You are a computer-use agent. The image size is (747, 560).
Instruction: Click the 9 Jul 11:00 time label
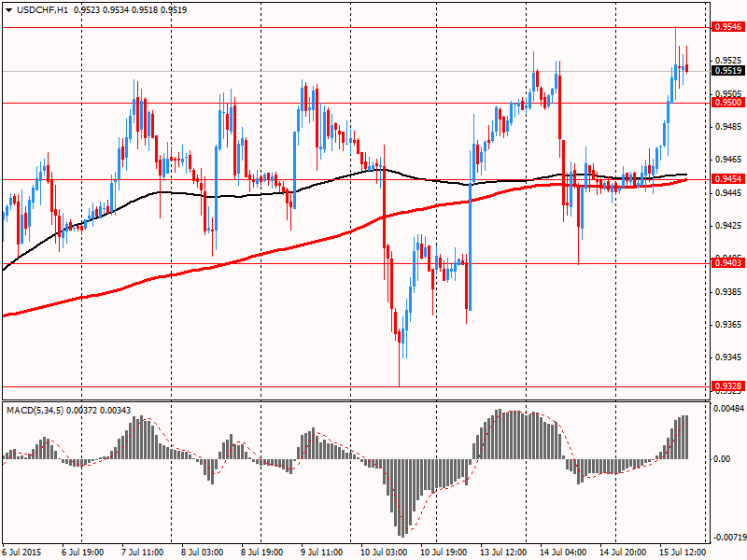coord(321,553)
